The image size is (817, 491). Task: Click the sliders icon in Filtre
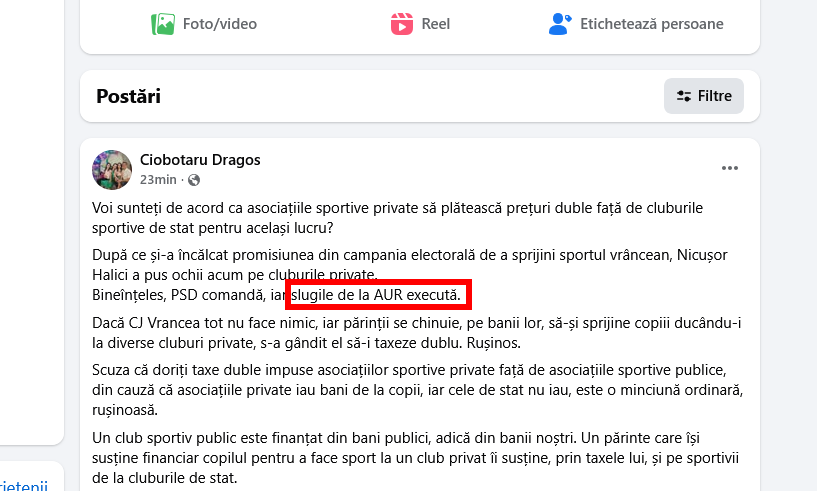click(684, 97)
